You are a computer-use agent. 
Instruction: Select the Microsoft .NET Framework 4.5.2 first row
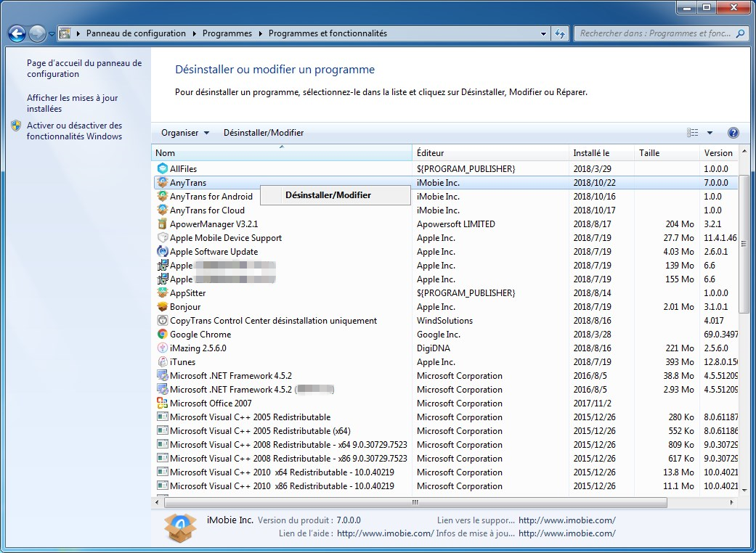pyautogui.click(x=444, y=376)
